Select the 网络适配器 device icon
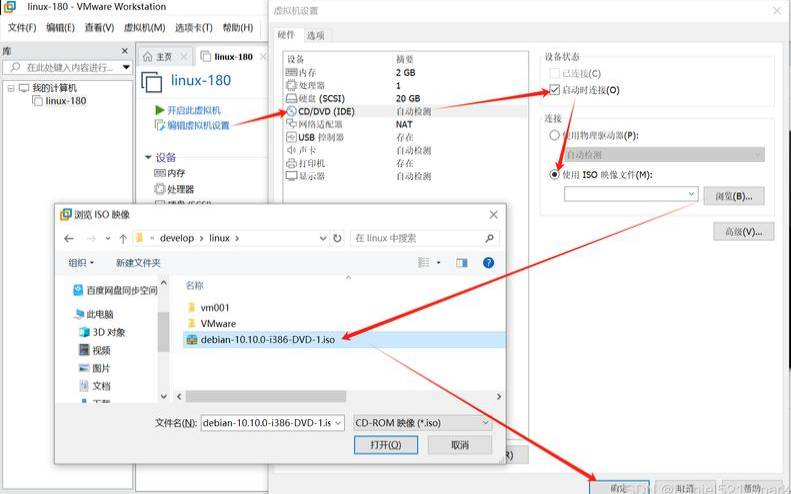The width and height of the screenshot is (791, 494). tap(292, 124)
